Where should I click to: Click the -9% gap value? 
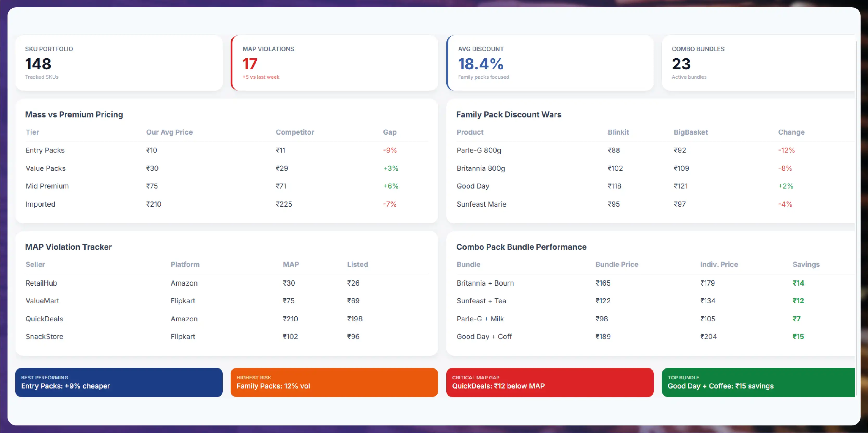tap(390, 150)
